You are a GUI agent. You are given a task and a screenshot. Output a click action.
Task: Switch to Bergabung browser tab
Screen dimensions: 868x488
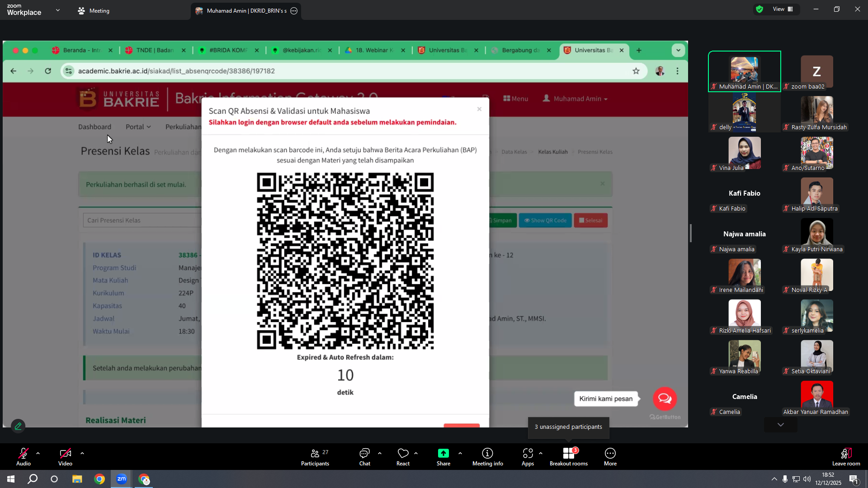point(521,50)
